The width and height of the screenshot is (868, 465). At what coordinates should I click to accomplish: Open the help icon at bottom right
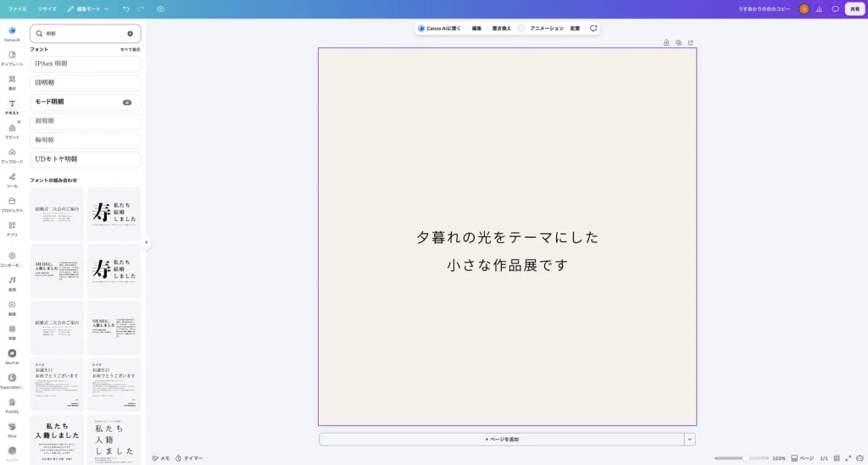click(860, 458)
